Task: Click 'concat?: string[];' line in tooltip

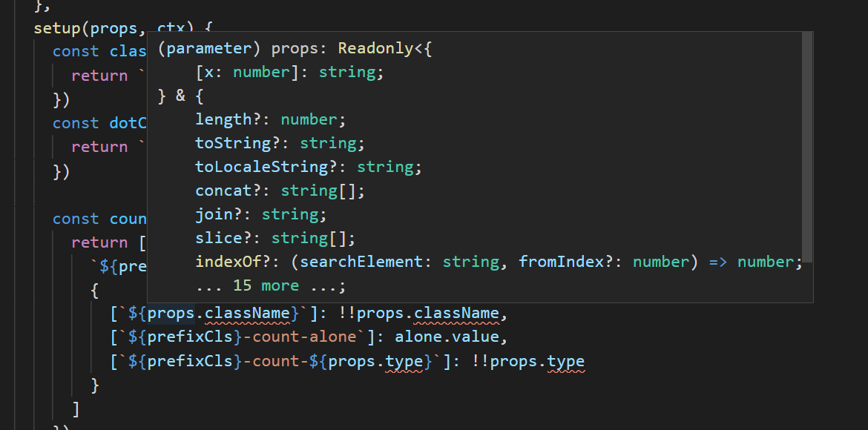Action: pyautogui.click(x=280, y=191)
